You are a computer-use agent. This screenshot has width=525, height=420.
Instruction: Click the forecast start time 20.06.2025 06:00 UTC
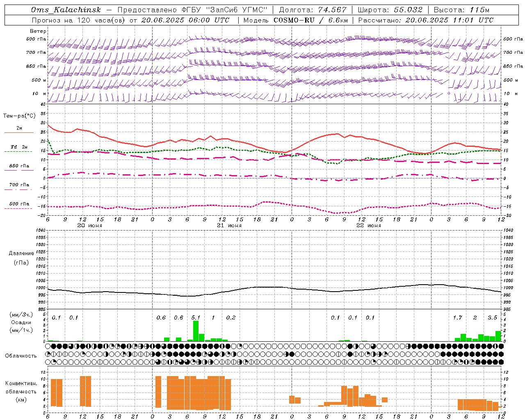click(185, 20)
